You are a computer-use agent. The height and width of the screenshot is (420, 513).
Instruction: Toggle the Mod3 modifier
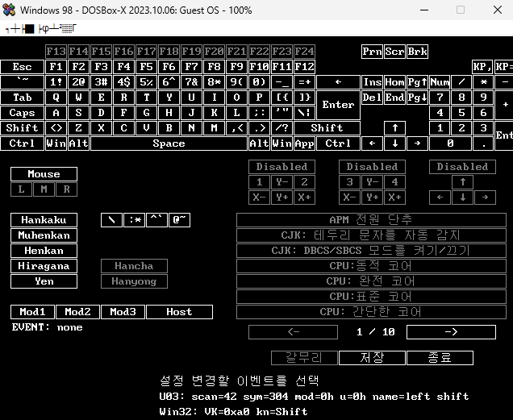coord(123,312)
